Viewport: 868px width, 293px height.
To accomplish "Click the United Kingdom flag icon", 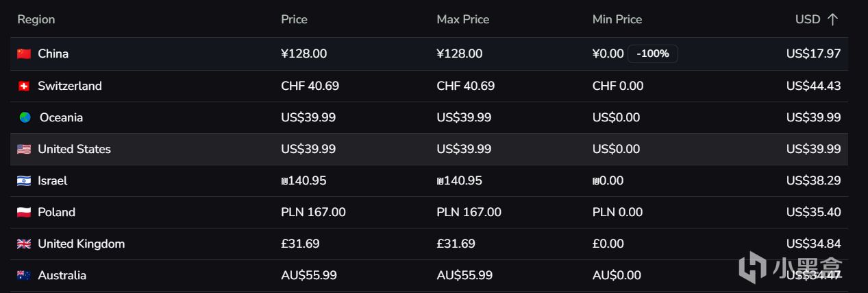I will click(x=24, y=244).
